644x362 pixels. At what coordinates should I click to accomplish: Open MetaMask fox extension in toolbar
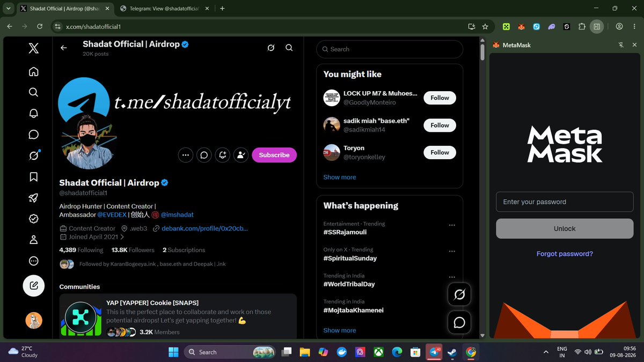coord(521,26)
